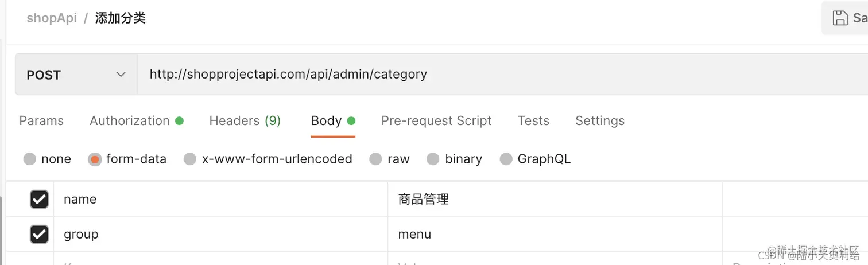Click the shopApi breadcrumb link
868x265 pixels.
[52, 18]
